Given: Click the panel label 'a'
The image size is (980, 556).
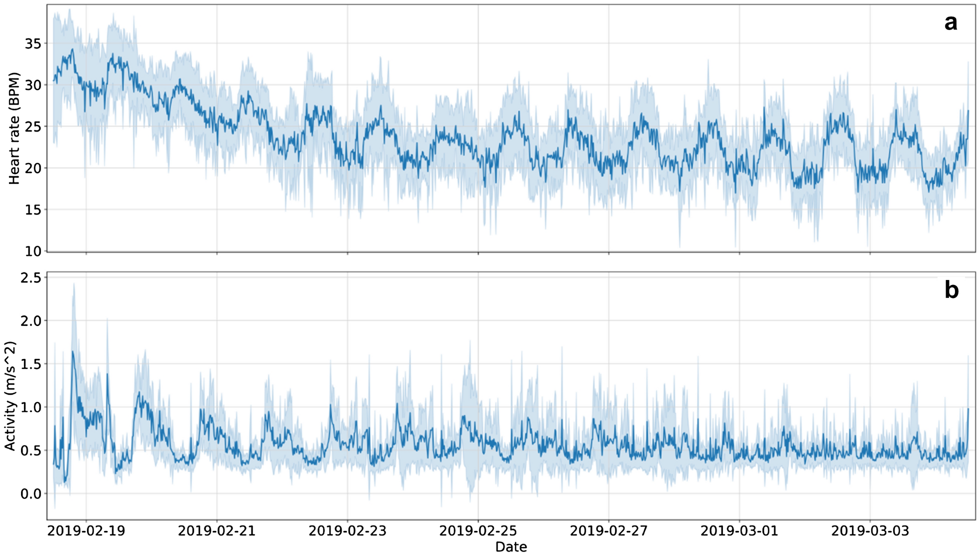Looking at the screenshot, I should (x=950, y=23).
